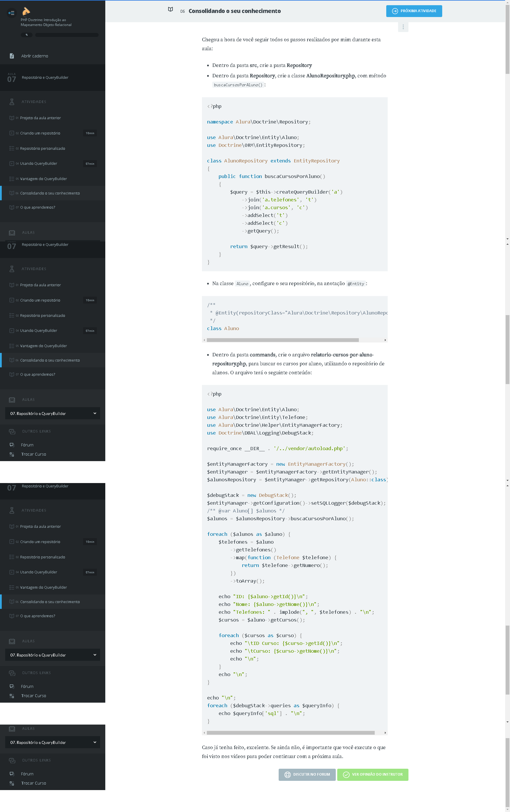Click the Alura course logo icon
The image size is (510, 812).
coord(26,12)
